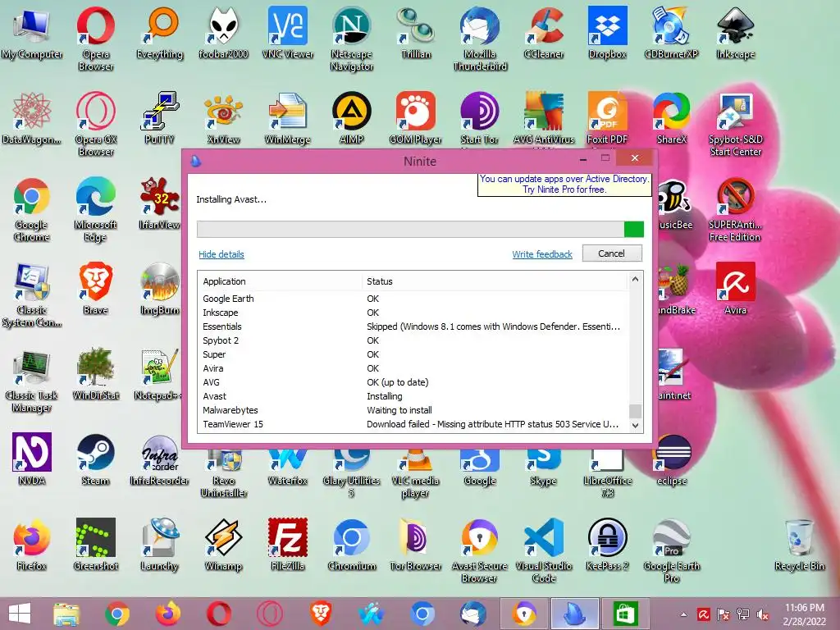Open Google Chrome desktop shortcut
Screen dimensions: 840x630
32,209
